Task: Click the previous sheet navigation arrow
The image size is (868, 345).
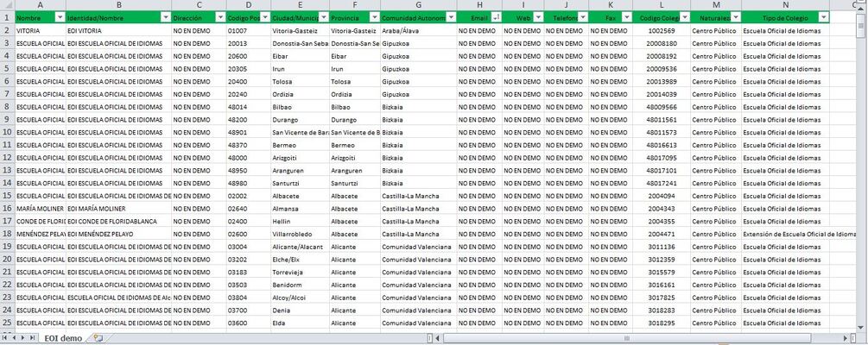Action: click(14, 338)
